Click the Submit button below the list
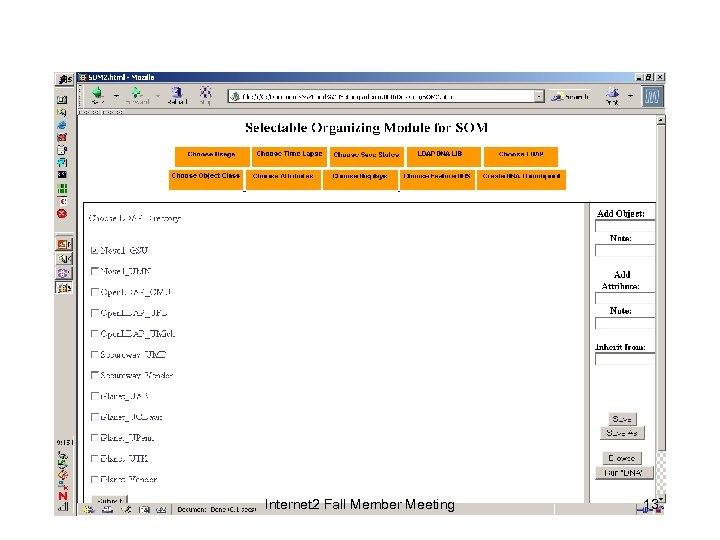 tap(110, 500)
